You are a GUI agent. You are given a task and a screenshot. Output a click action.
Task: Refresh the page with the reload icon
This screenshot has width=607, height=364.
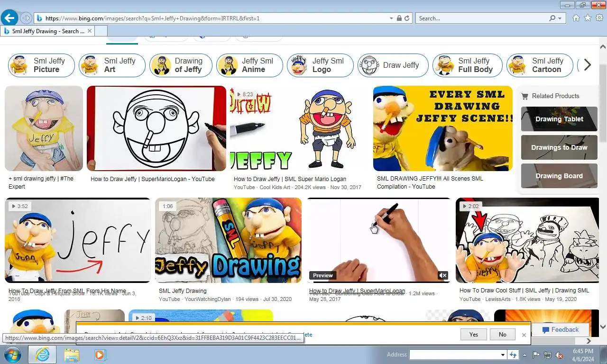407,18
